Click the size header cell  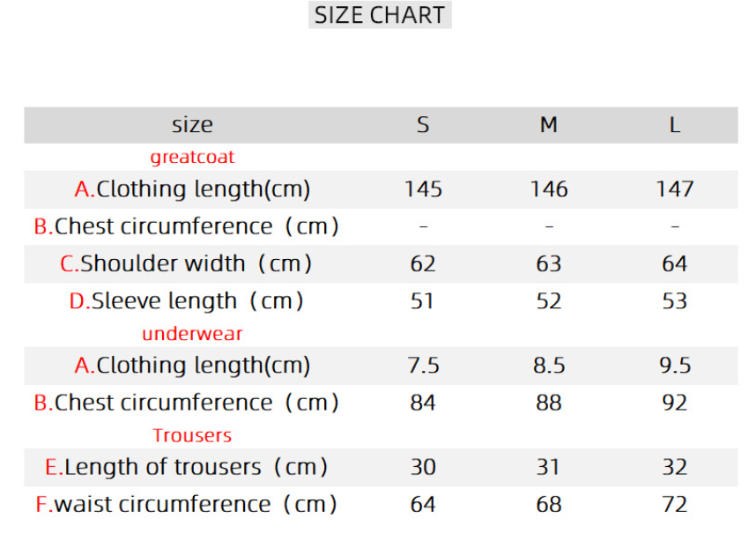192,125
